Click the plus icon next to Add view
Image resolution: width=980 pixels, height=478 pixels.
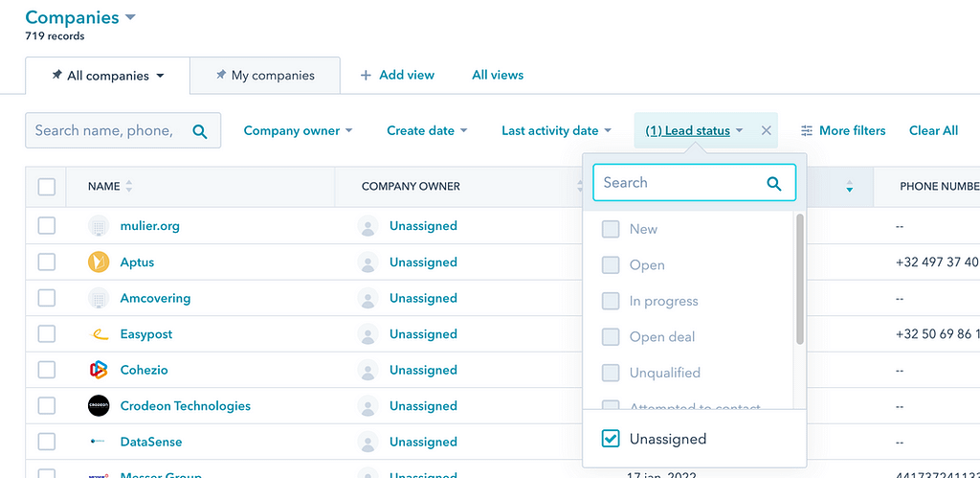point(366,75)
